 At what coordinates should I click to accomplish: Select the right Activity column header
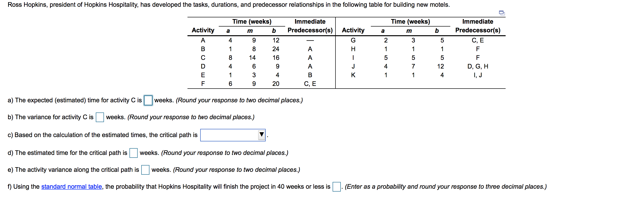coord(353,30)
